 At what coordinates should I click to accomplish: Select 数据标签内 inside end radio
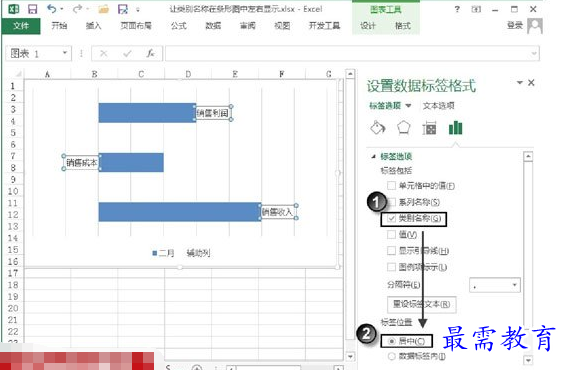click(x=392, y=357)
